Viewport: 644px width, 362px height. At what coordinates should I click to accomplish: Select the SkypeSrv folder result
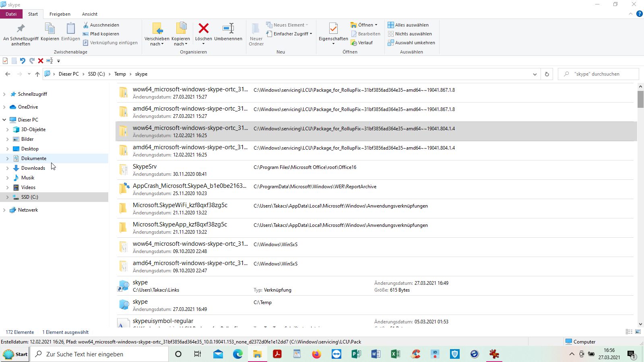pos(376,170)
